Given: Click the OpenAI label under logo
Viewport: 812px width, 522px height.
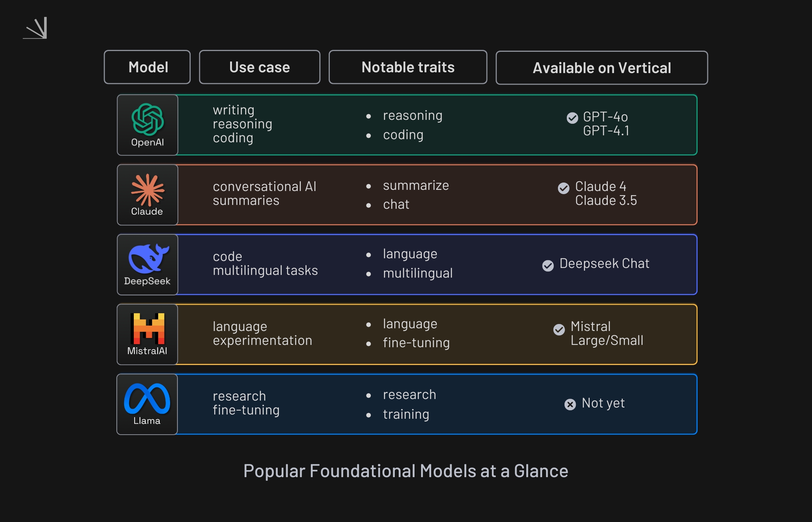Looking at the screenshot, I should (147, 142).
